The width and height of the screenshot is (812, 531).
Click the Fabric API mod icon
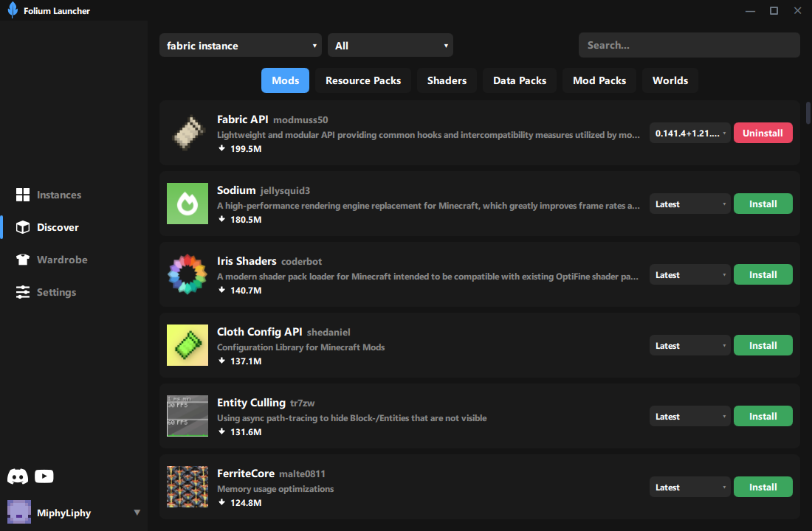(x=187, y=133)
